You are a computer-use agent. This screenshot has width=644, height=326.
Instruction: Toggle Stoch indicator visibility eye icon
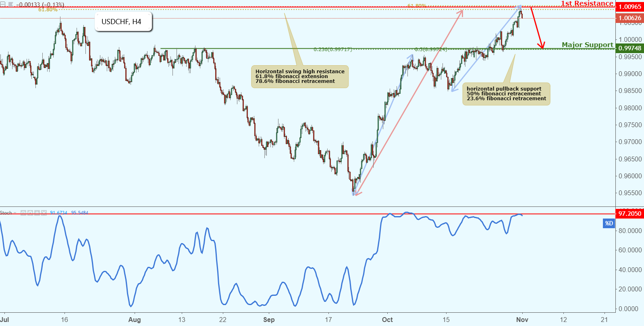coord(23,213)
